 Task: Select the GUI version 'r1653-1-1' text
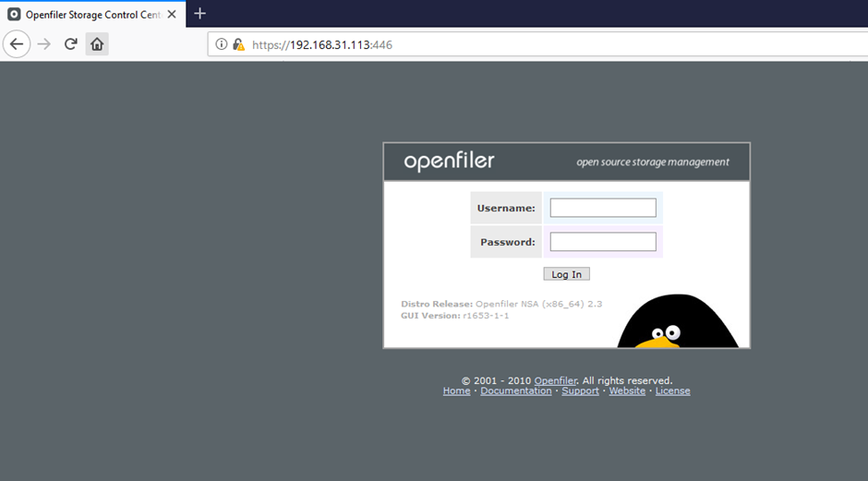(x=486, y=316)
